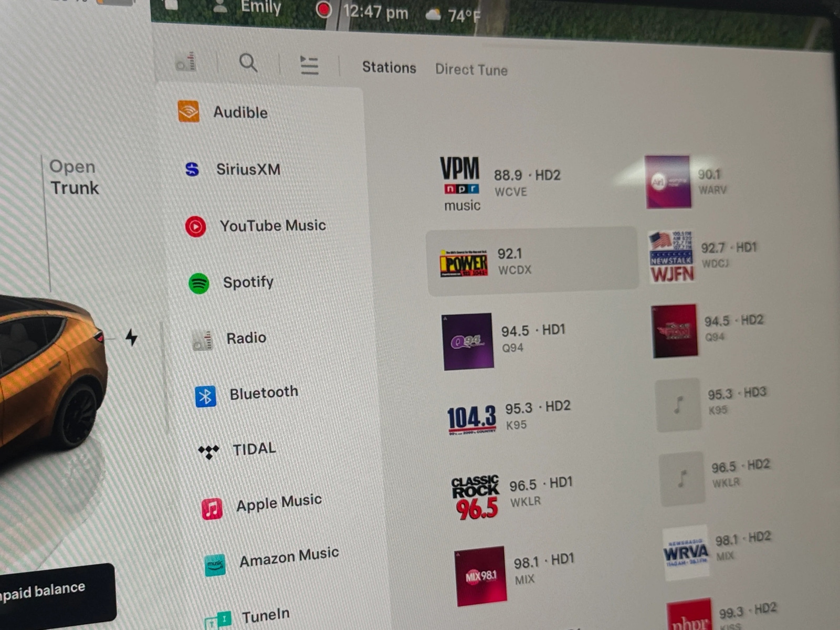Choose the Radio source icon in list
The height and width of the screenshot is (630, 840).
coord(203,340)
